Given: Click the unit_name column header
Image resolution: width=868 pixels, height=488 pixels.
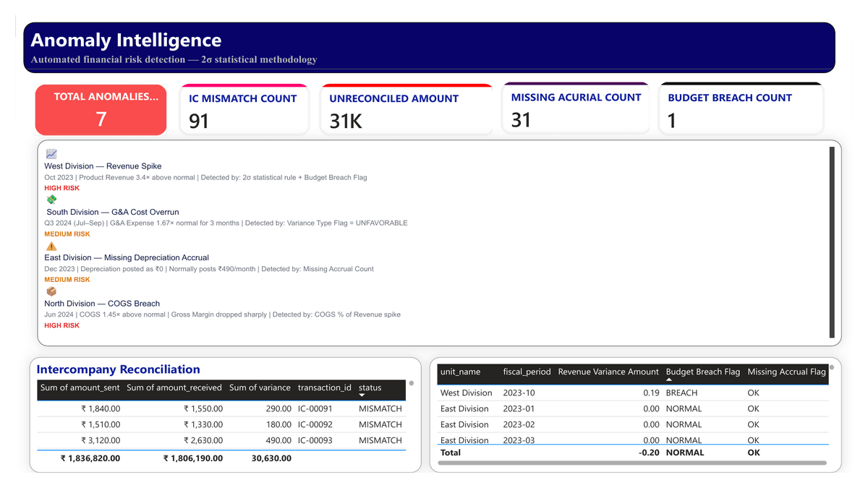Looking at the screenshot, I should 460,372.
